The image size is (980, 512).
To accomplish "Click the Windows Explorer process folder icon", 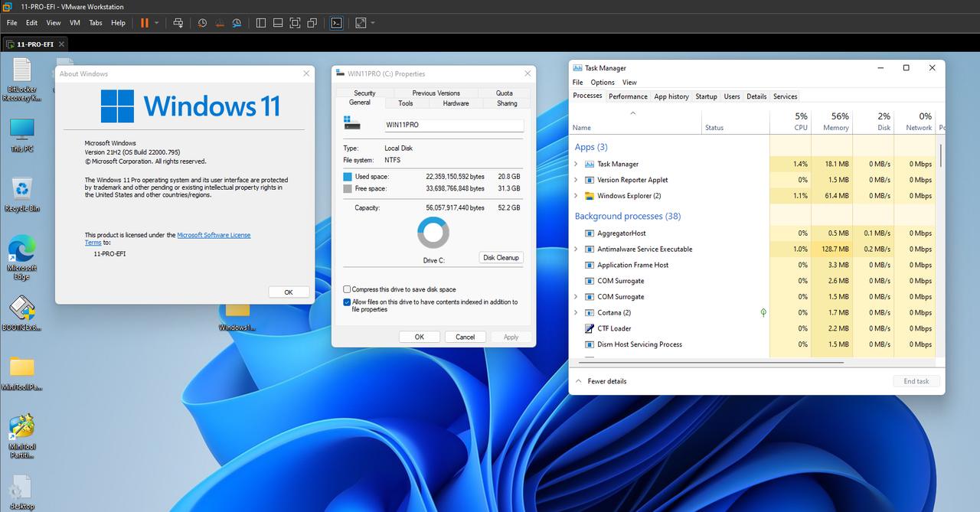I will tap(590, 196).
